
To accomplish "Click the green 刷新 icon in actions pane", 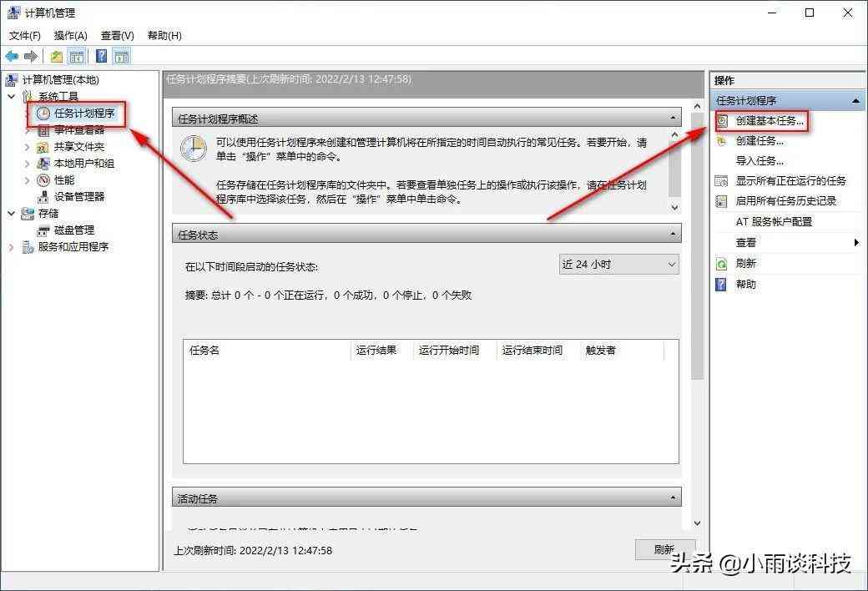I will (721, 264).
